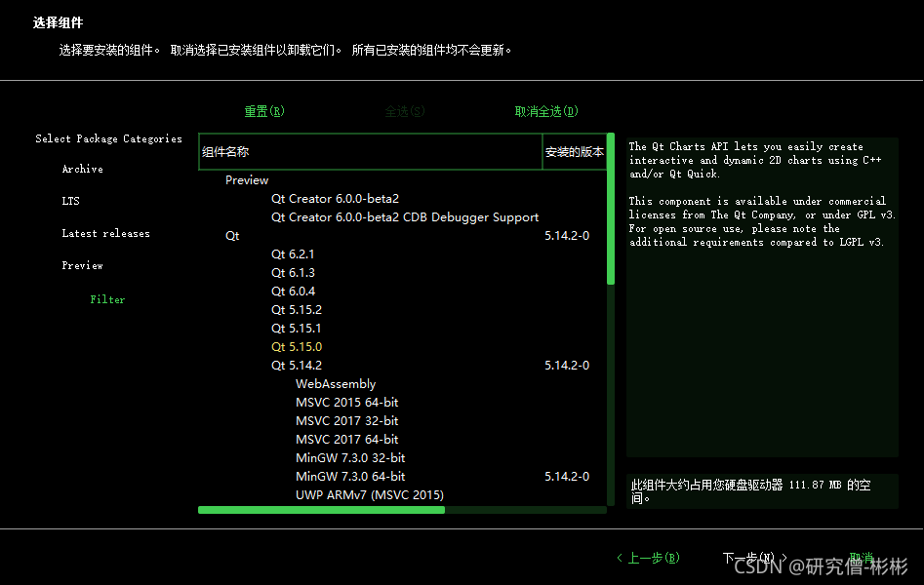Click the 取消全选(D) deselect all button
The width and height of the screenshot is (924, 585).
pos(546,111)
